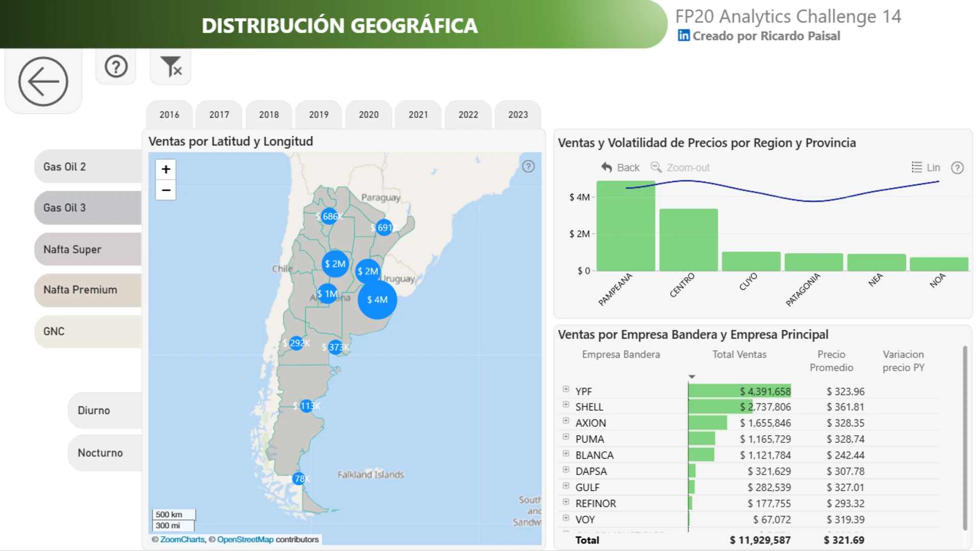Click the back arrow navigation button
980x551 pixels.
click(x=43, y=81)
